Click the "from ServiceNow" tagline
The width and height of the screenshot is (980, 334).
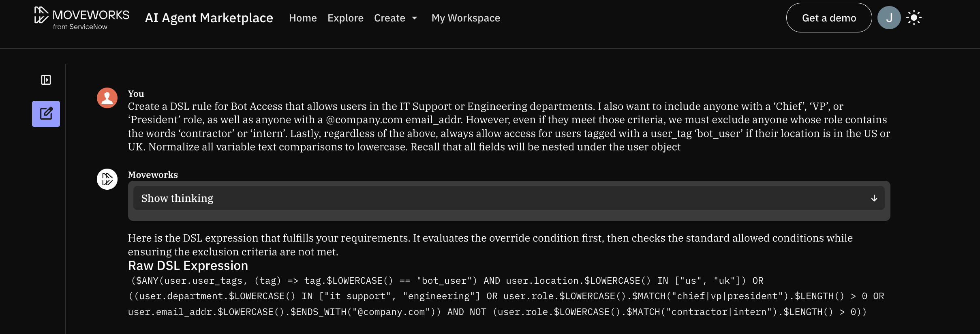click(80, 27)
